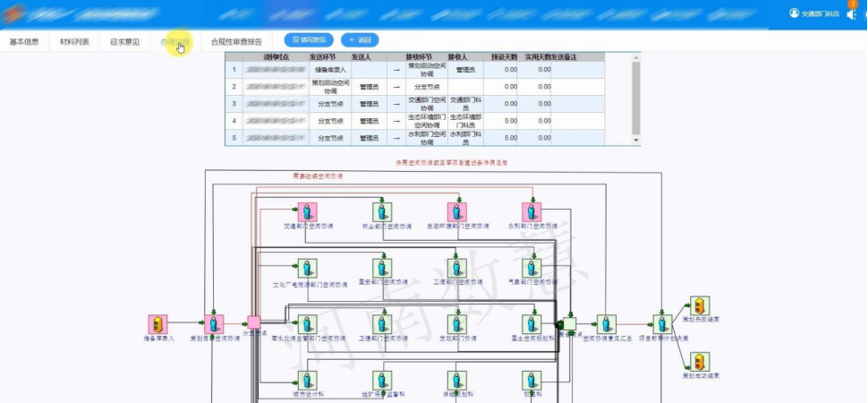This screenshot has width=868, height=403.
Task: Open the 交通部门科员 user account menu
Action: [x=813, y=13]
